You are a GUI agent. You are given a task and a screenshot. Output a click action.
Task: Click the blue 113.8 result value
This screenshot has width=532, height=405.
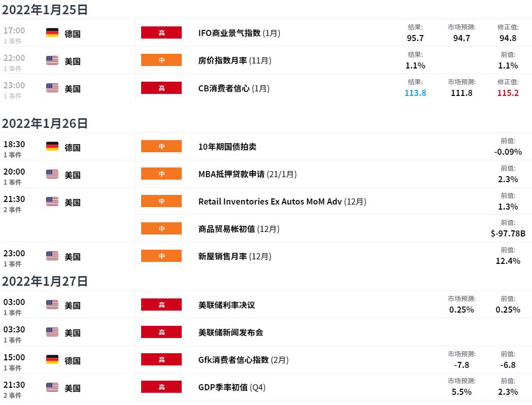415,93
